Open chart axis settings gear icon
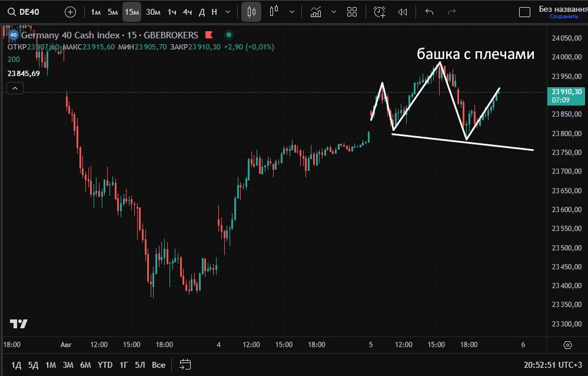 point(567,345)
